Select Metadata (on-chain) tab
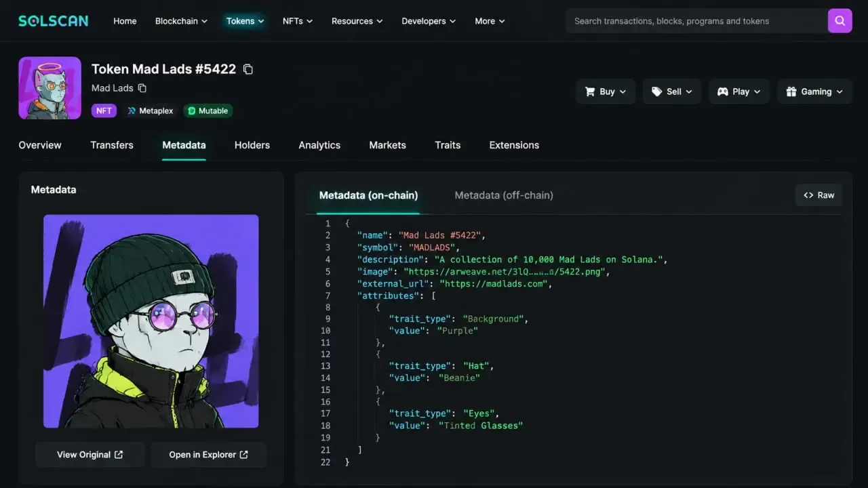Viewport: 868px width, 488px height. pos(368,195)
